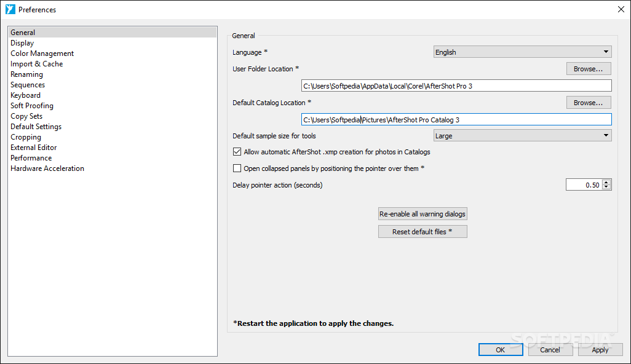Enable open collapsed panels by pointer checkbox

click(x=237, y=168)
